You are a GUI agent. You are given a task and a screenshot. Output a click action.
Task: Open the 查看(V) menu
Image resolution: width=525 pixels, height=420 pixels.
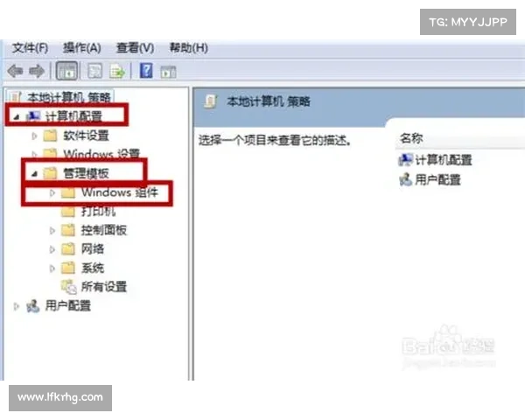coord(135,48)
